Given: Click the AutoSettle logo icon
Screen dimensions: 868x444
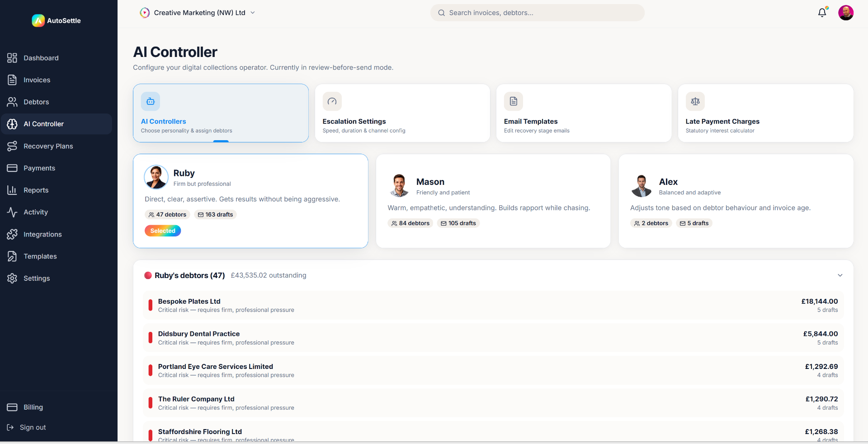Looking at the screenshot, I should (x=38, y=20).
